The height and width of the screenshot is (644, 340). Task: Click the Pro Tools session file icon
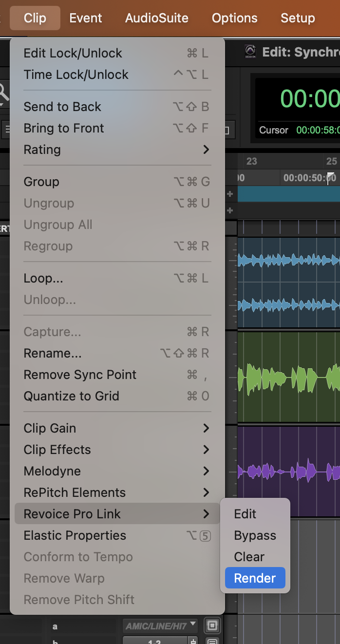click(x=250, y=52)
